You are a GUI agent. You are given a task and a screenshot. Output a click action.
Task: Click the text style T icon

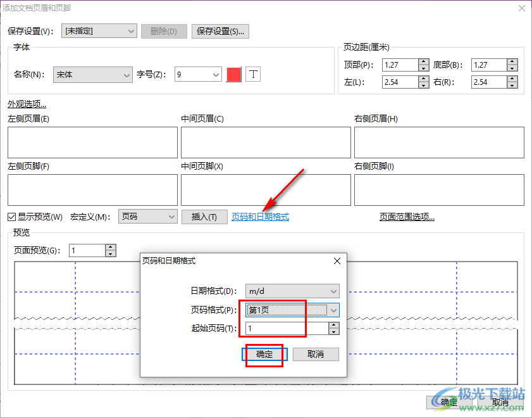click(253, 74)
